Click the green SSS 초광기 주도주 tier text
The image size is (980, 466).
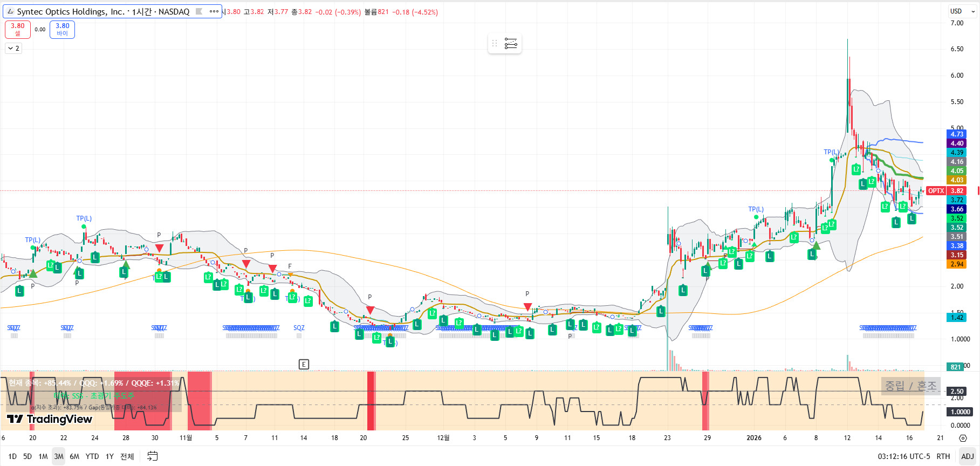(x=93, y=396)
